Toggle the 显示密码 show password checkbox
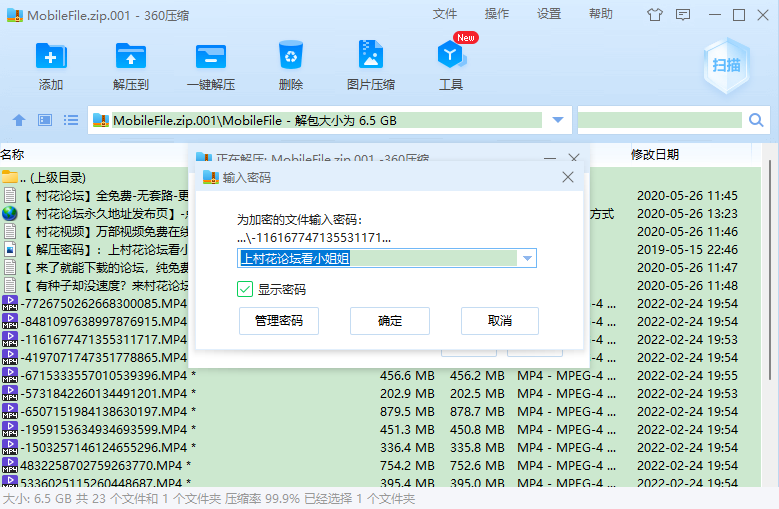 tap(245, 289)
